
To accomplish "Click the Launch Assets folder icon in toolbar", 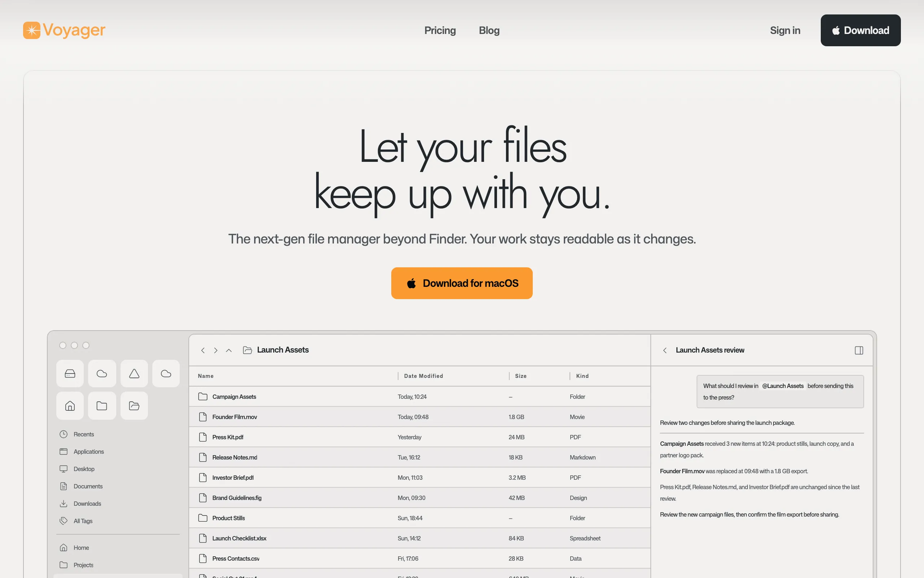I will 247,350.
